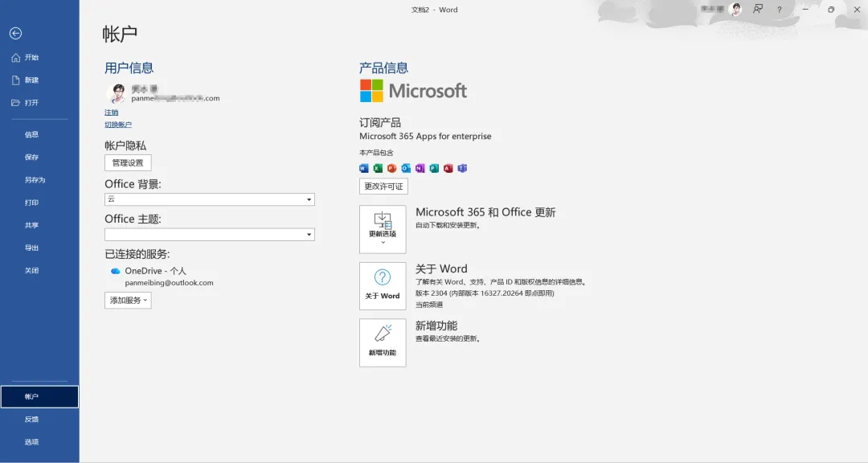
Task: Click the 更改许可证 button
Action: coord(383,186)
